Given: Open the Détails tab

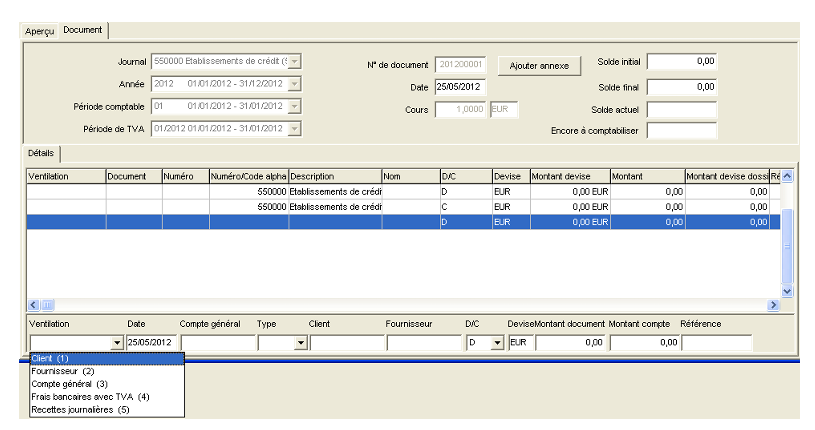Looking at the screenshot, I should click(x=41, y=153).
